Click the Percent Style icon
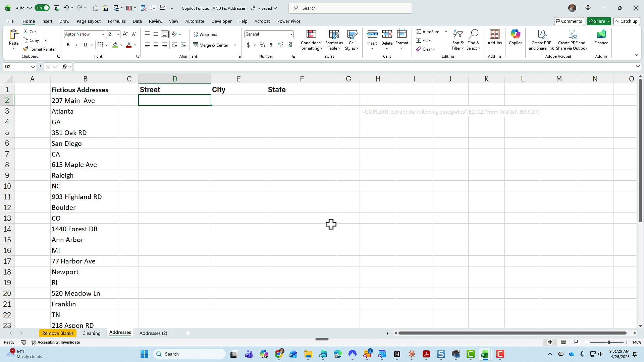This screenshot has width=644, height=362. coord(262,45)
